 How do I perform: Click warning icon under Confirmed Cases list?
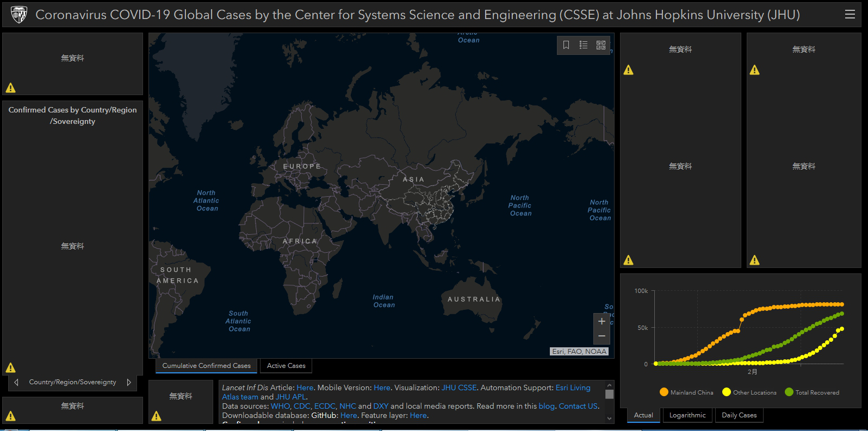[11, 368]
